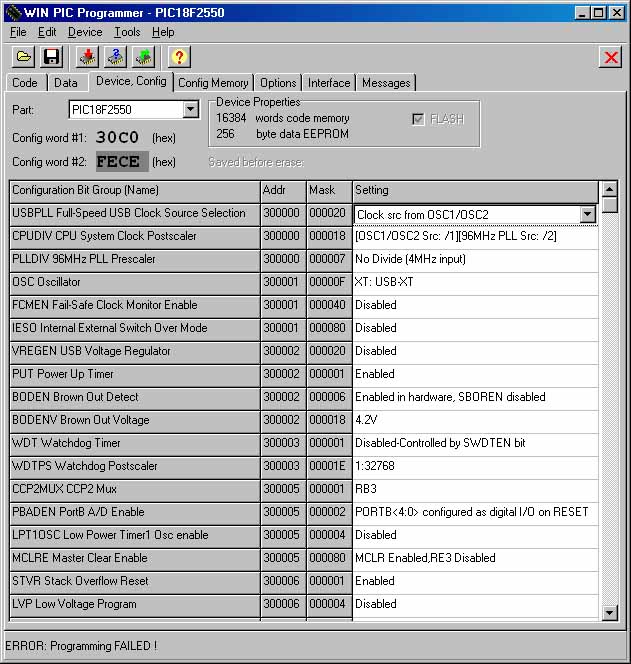This screenshot has width=631, height=664.
Task: Click the open file folder icon
Action: point(23,57)
